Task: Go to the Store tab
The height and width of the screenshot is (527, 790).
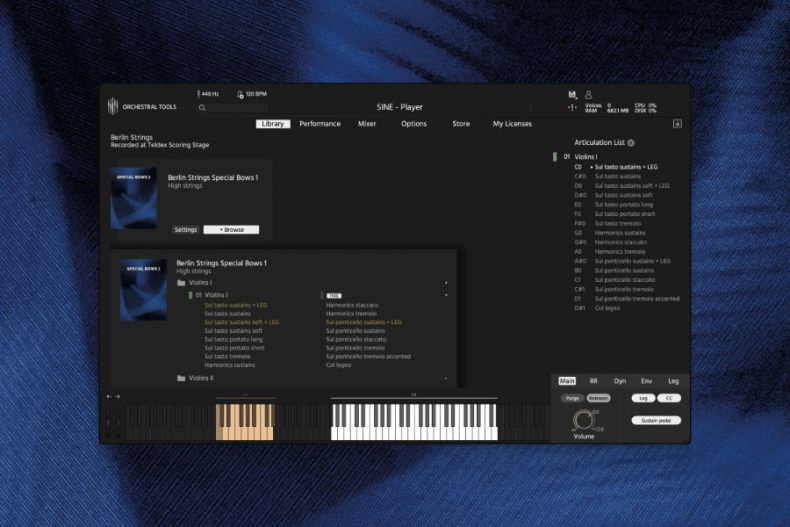Action: pyautogui.click(x=461, y=124)
